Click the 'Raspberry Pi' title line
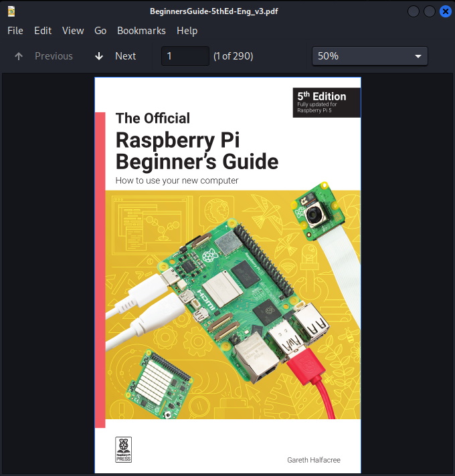Viewport: 455px width, 476px height. coord(178,140)
